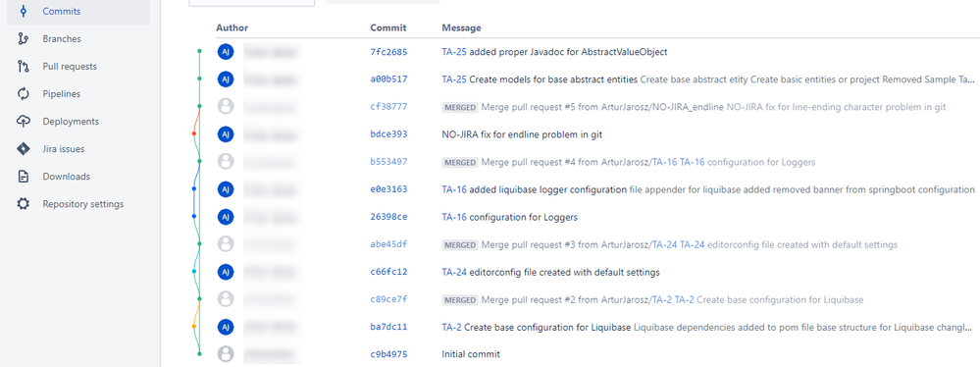
Task: Click grey avatar on commit c89ce7f row
Action: pos(226,299)
